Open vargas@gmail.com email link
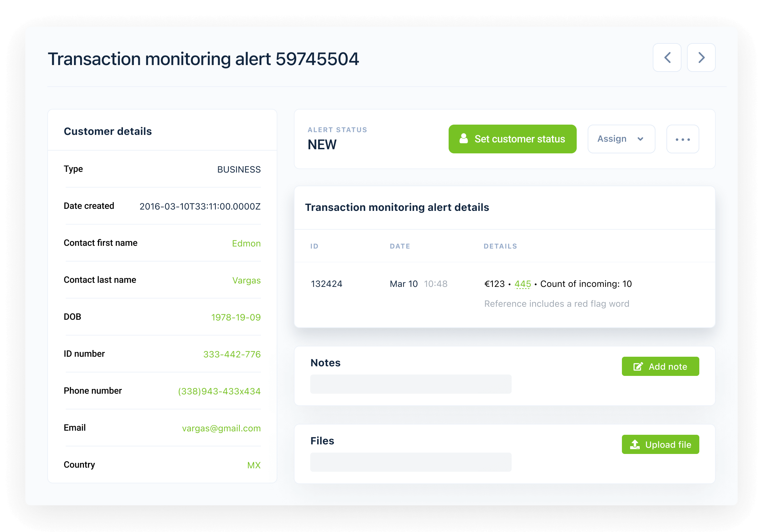 coord(221,428)
